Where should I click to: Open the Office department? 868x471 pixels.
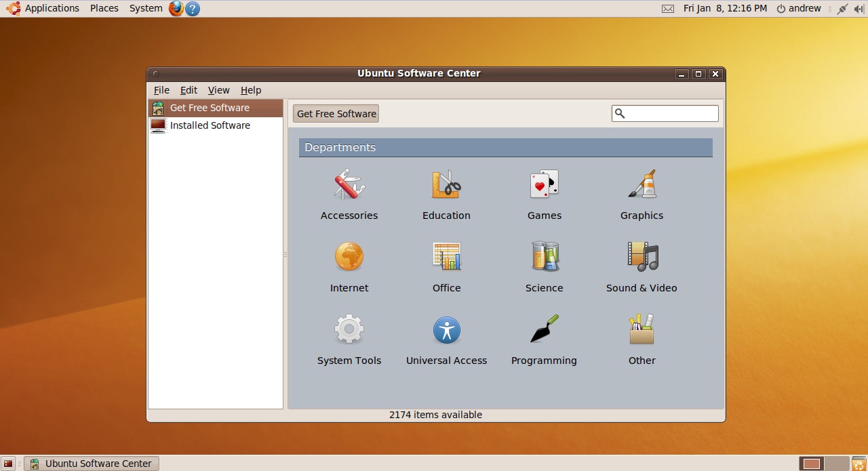[x=446, y=267]
